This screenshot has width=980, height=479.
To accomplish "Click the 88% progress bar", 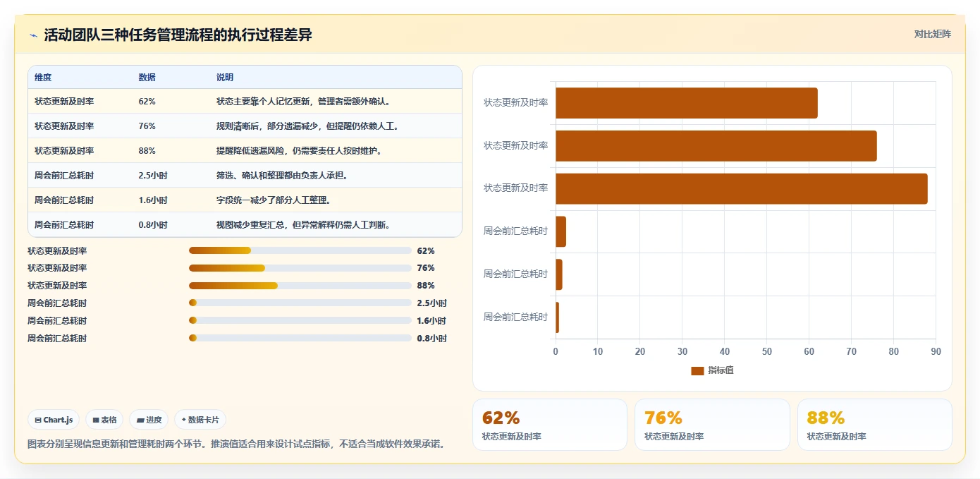I will pos(300,286).
